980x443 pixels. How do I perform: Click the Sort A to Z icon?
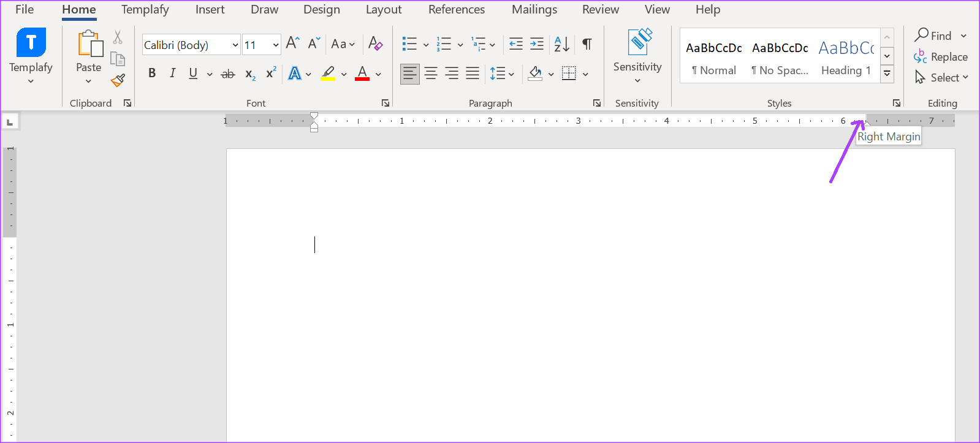click(561, 44)
